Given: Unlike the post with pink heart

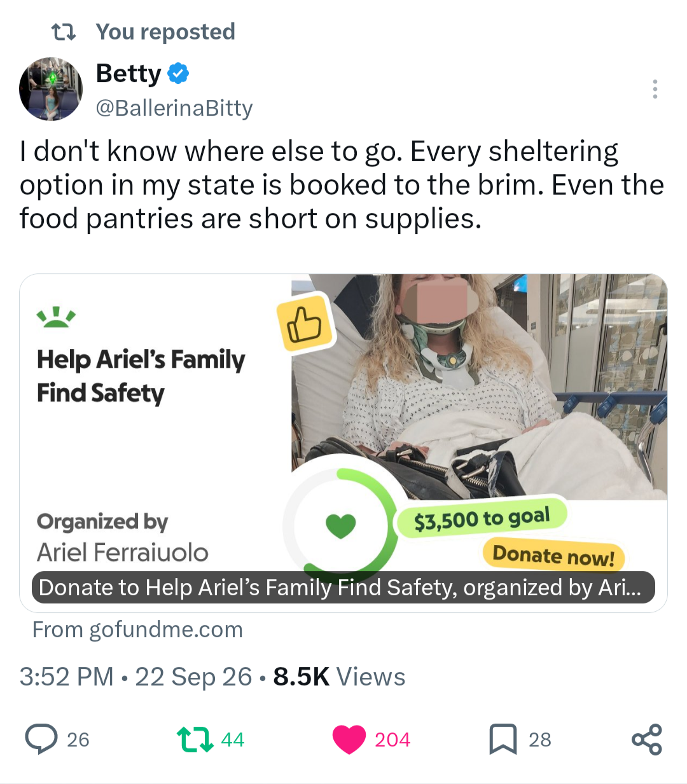Looking at the screenshot, I should point(349,739).
